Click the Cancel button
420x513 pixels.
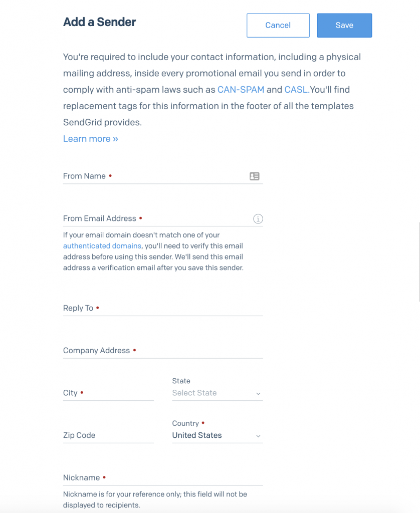278,25
